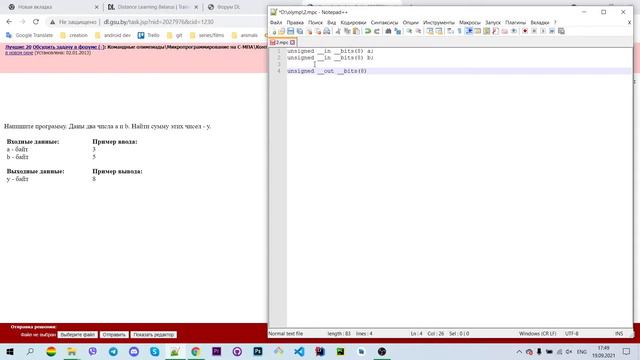
Task: Click Cut scissors icon in Notepad++
Action: point(338,31)
